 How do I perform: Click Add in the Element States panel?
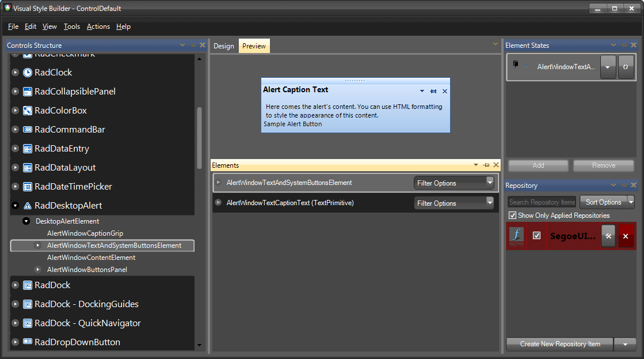[x=538, y=165]
